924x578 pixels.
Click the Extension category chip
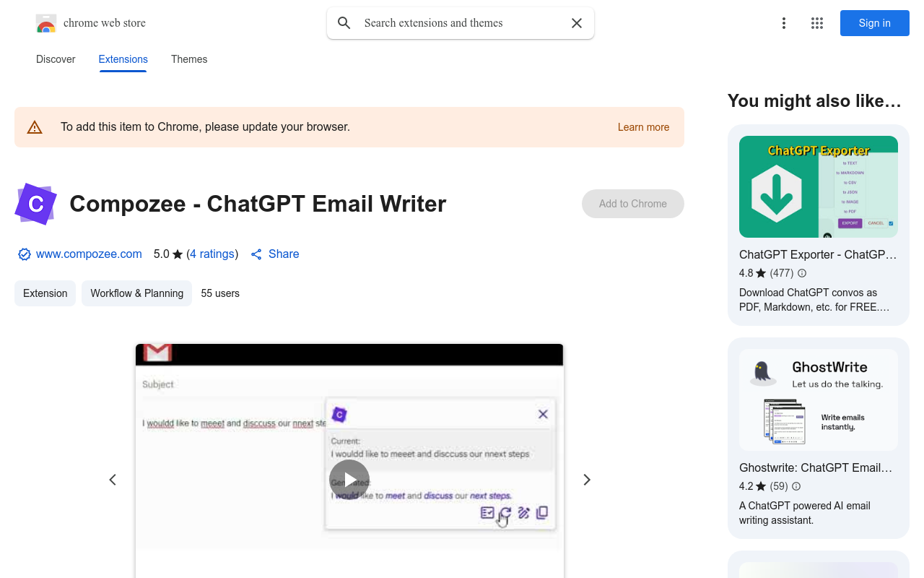coord(45,293)
